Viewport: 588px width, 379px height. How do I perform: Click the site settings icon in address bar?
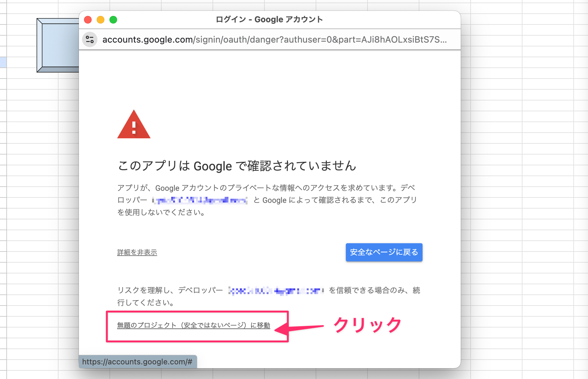90,39
